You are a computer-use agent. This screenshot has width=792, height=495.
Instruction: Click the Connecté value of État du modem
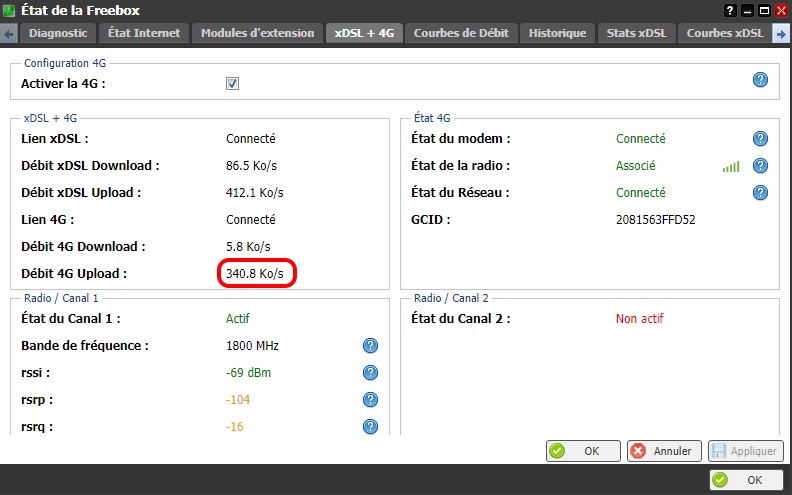tap(640, 138)
